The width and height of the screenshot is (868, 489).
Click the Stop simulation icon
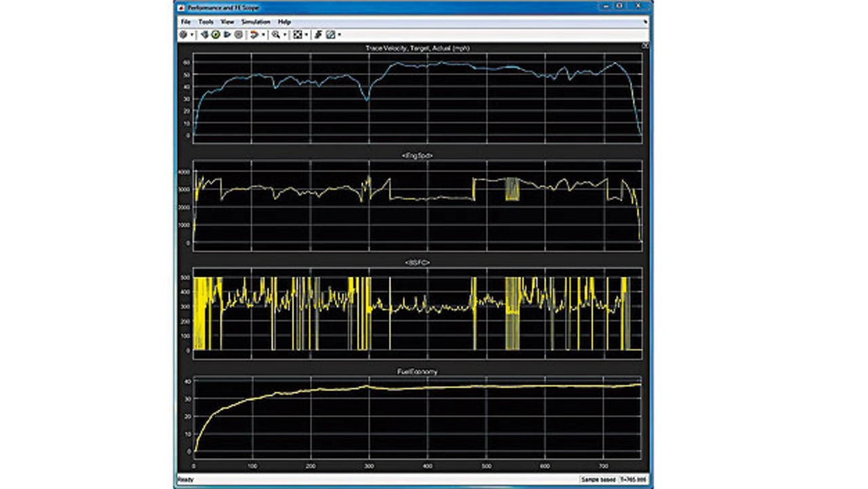click(x=239, y=35)
